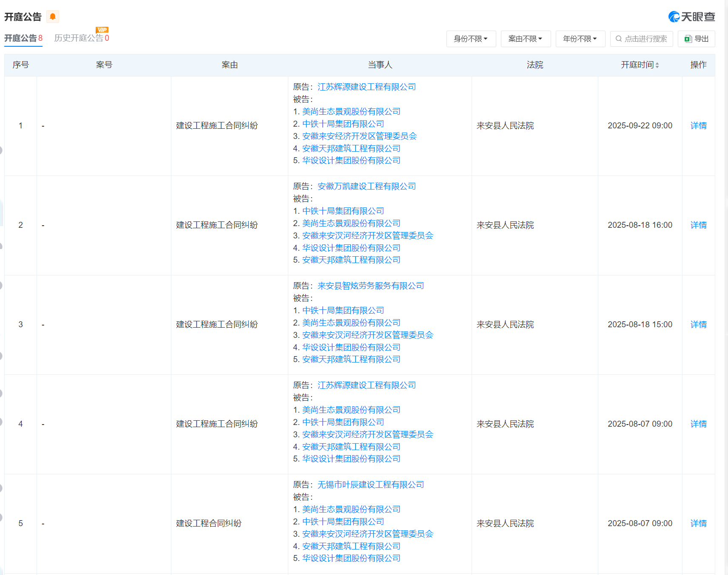Open 安徽来安汊河经济开发区管理委员会 in row 4
This screenshot has width=728, height=575.
tap(368, 435)
